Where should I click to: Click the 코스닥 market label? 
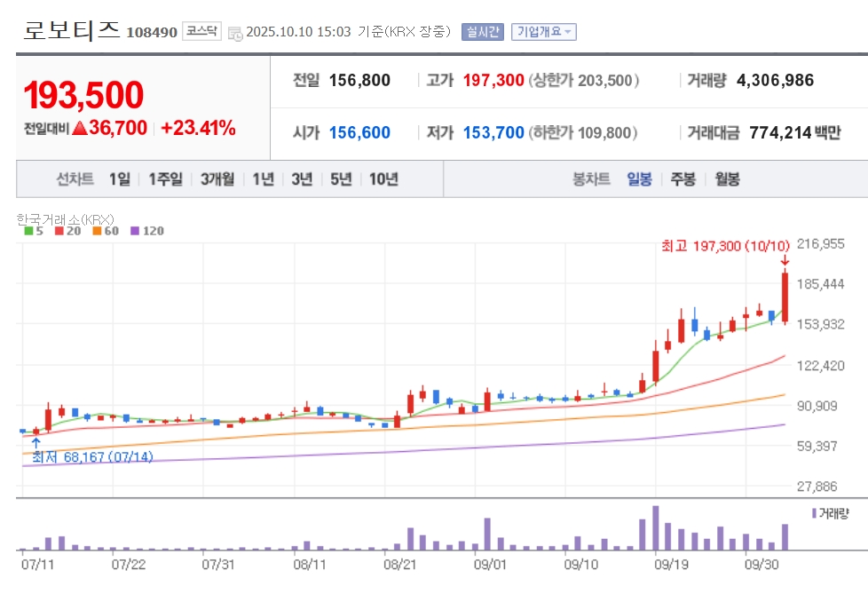[201, 31]
